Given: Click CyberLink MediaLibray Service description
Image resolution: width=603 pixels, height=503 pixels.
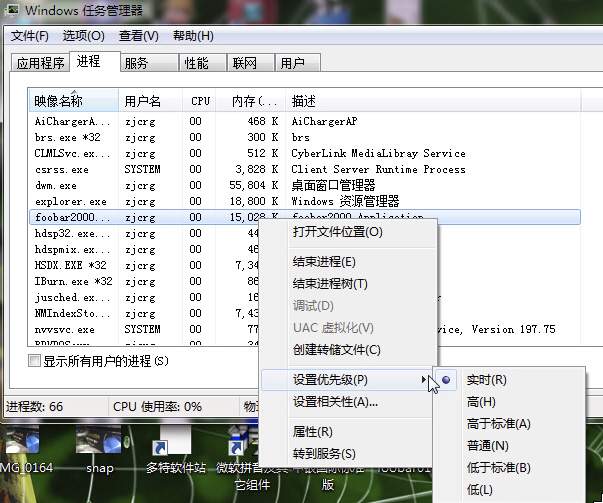Looking at the screenshot, I should point(378,153).
